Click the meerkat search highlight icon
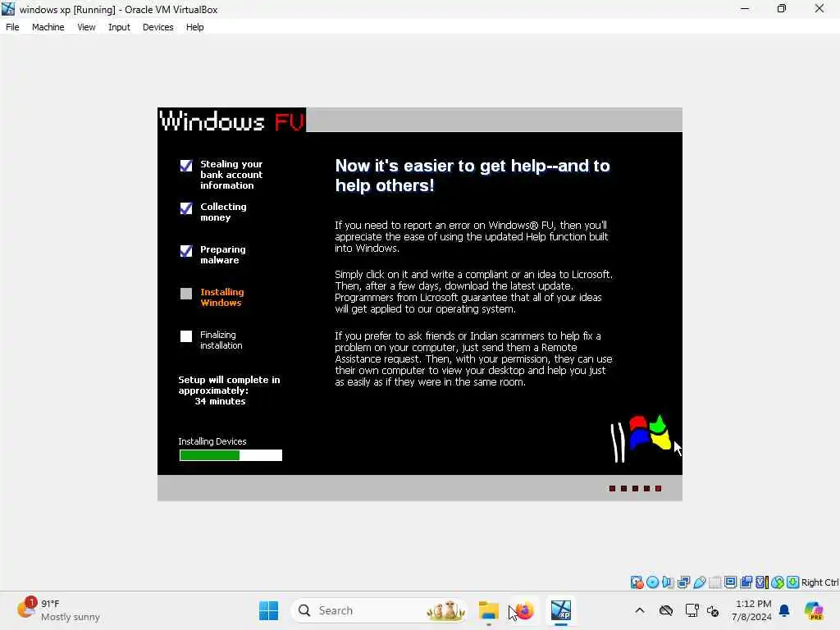840x630 pixels. pyautogui.click(x=445, y=610)
